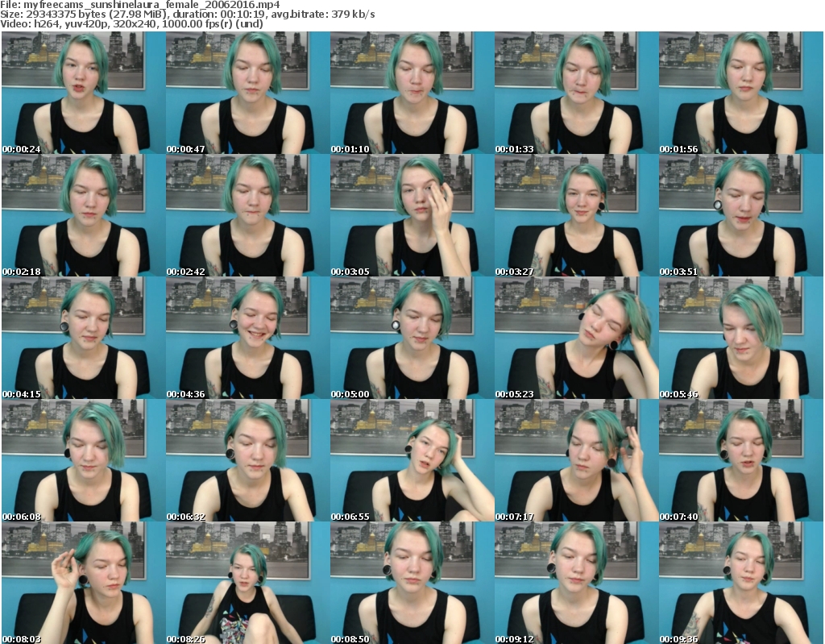Open the thumbnail timestamped 00:09:12
The image size is (825, 644).
click(577, 583)
